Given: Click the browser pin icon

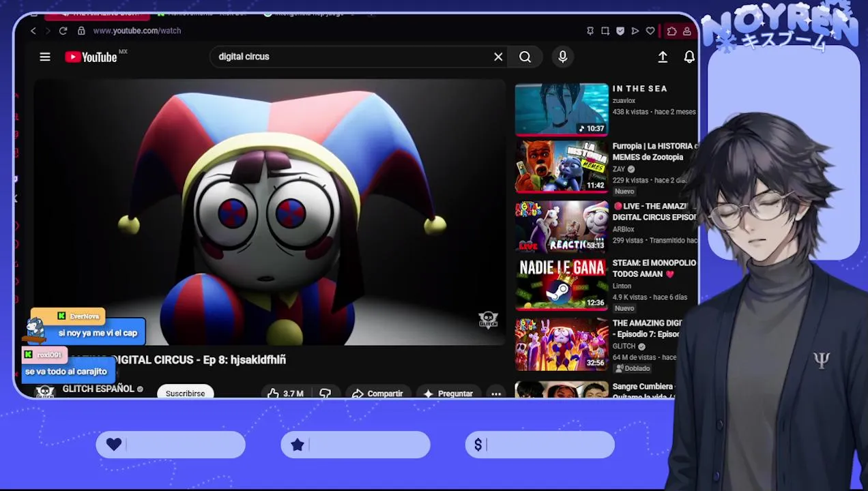Looking at the screenshot, I should point(590,31).
